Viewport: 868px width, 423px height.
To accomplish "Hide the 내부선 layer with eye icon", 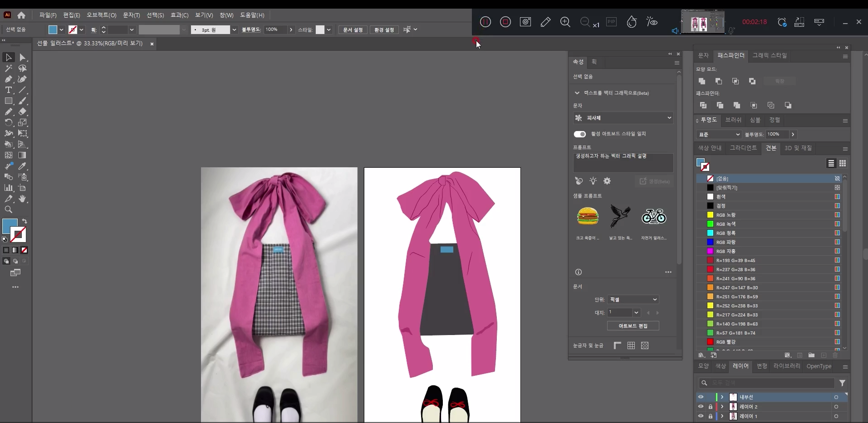I will pyautogui.click(x=701, y=397).
